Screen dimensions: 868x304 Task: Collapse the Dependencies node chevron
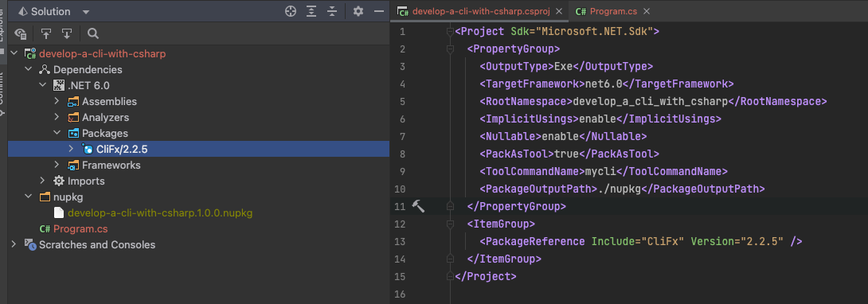[x=28, y=70]
